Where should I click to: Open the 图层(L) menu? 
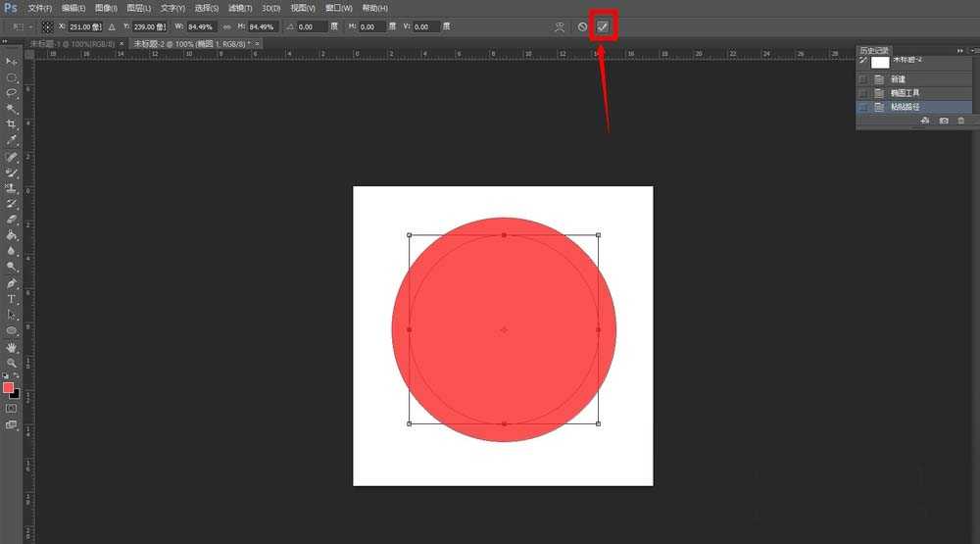[x=138, y=8]
